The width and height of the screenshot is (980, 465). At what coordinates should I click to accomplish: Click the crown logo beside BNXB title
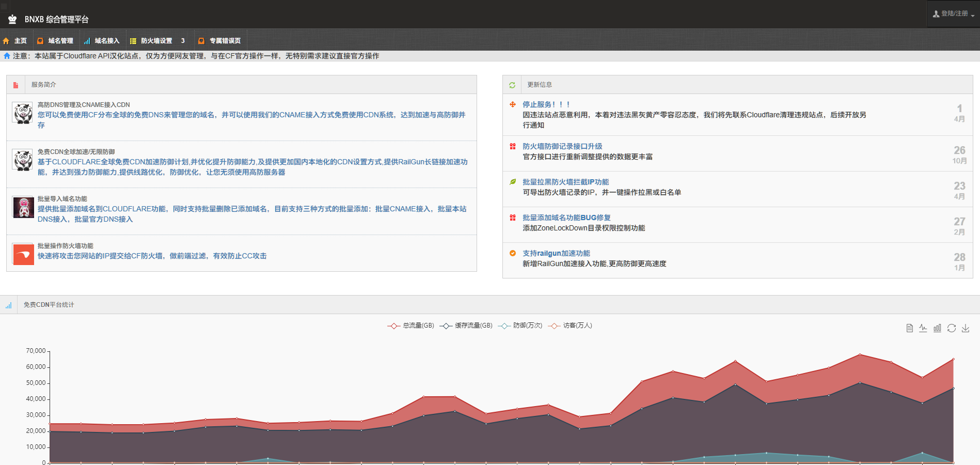click(x=12, y=20)
